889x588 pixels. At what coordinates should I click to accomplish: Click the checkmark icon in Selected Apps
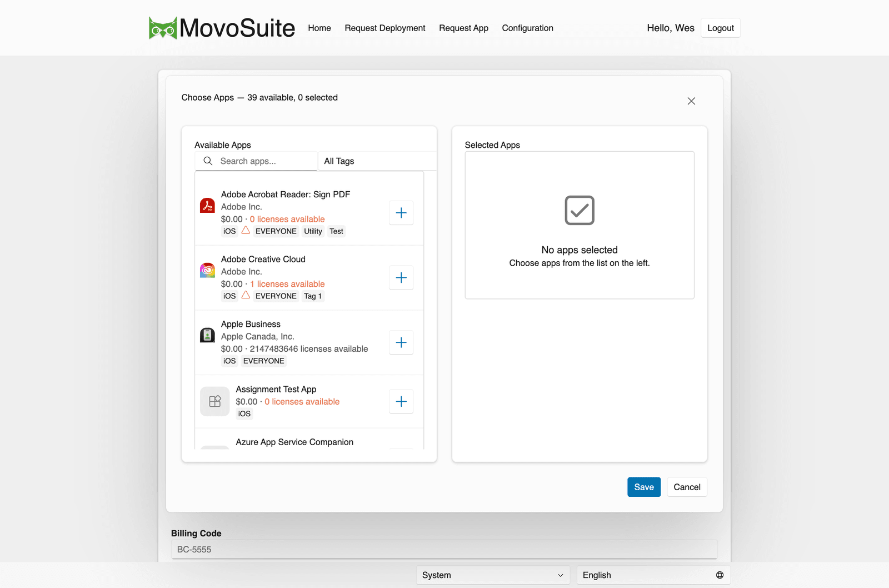[580, 210]
